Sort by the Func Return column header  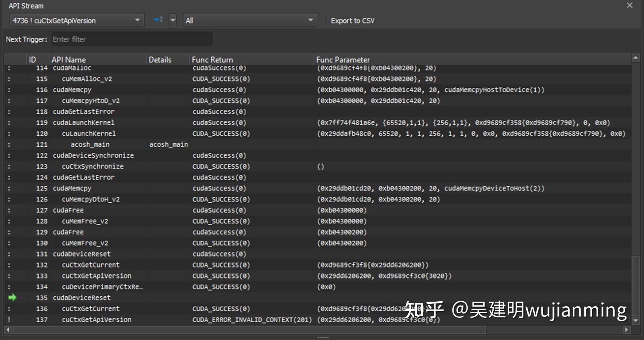pos(212,59)
